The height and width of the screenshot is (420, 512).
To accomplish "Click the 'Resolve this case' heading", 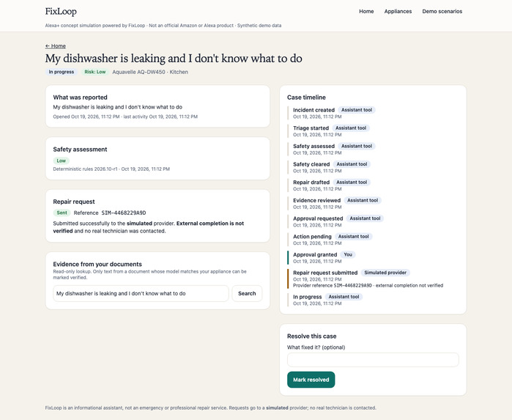I will pos(311,336).
